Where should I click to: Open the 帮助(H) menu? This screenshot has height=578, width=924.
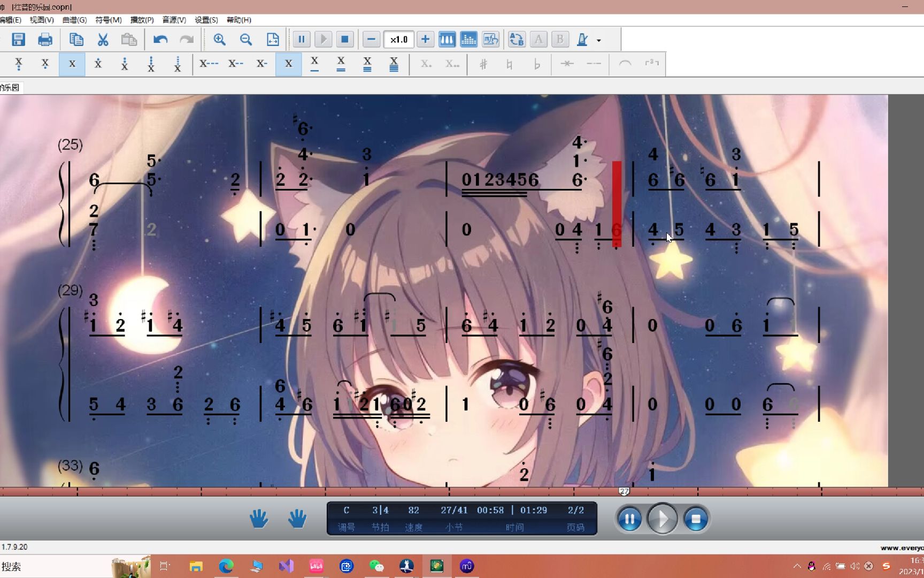[x=239, y=20]
